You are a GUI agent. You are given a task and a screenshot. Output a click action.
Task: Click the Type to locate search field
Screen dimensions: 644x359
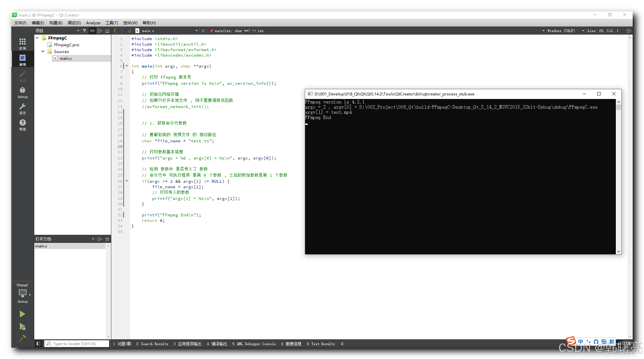coord(77,344)
